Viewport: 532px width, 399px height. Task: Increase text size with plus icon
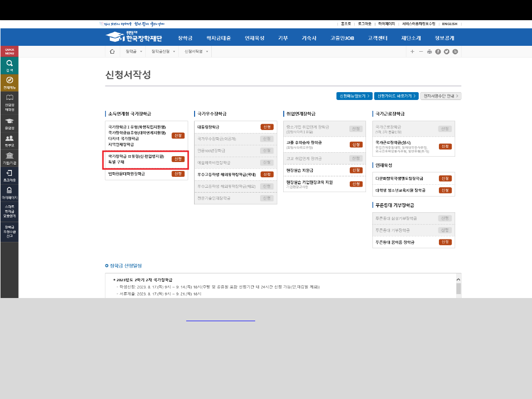(412, 52)
